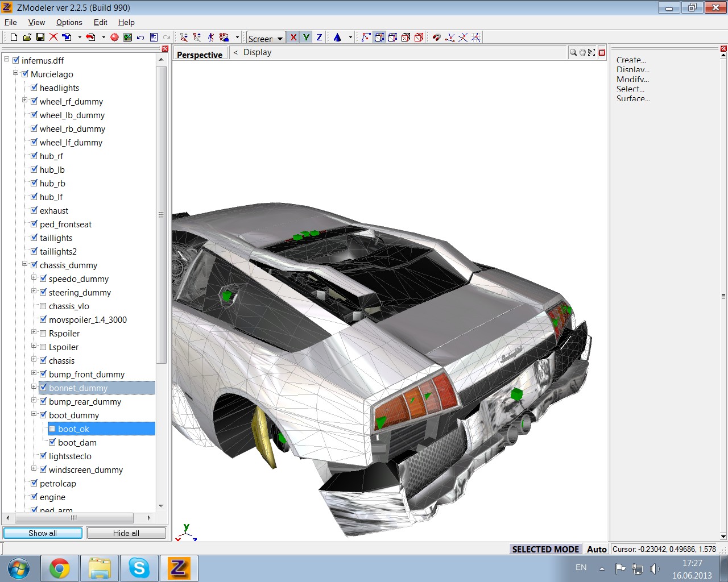Toggle the Y axis button
The image size is (728, 582).
pos(306,37)
